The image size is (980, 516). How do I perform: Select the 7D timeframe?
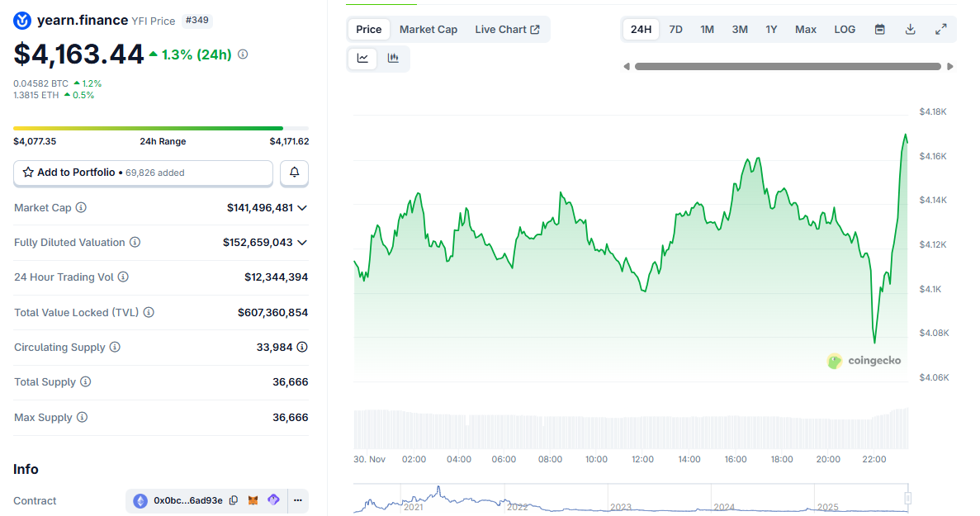(675, 29)
